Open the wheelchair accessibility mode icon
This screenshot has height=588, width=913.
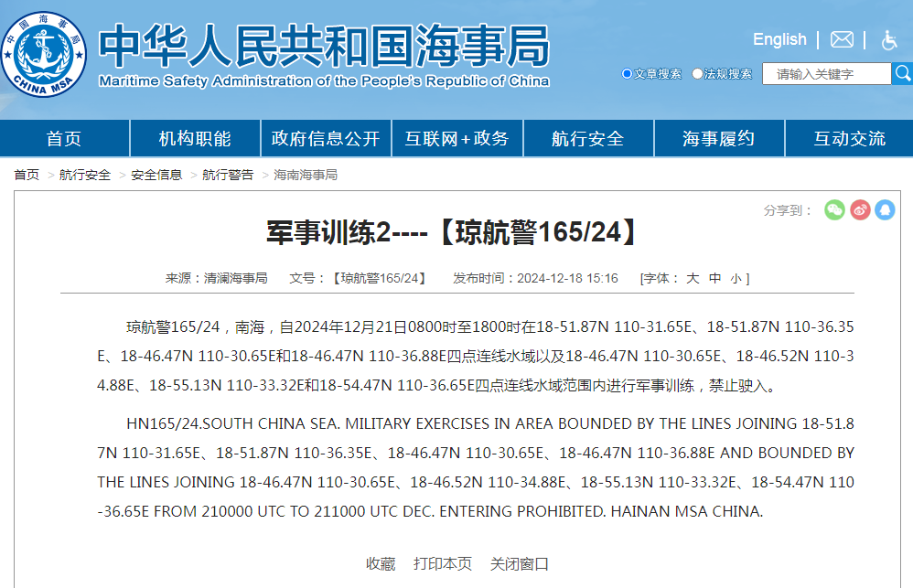[889, 39]
